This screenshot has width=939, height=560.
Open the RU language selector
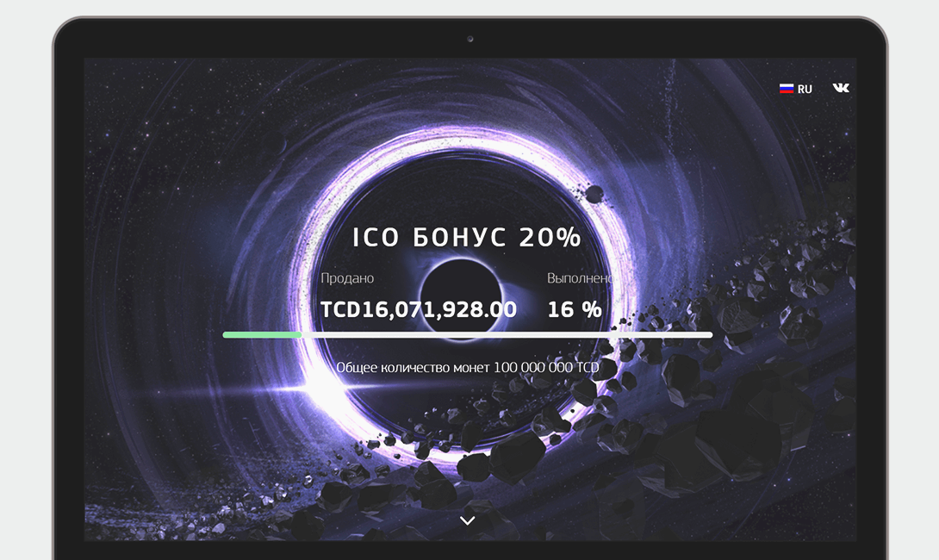796,89
